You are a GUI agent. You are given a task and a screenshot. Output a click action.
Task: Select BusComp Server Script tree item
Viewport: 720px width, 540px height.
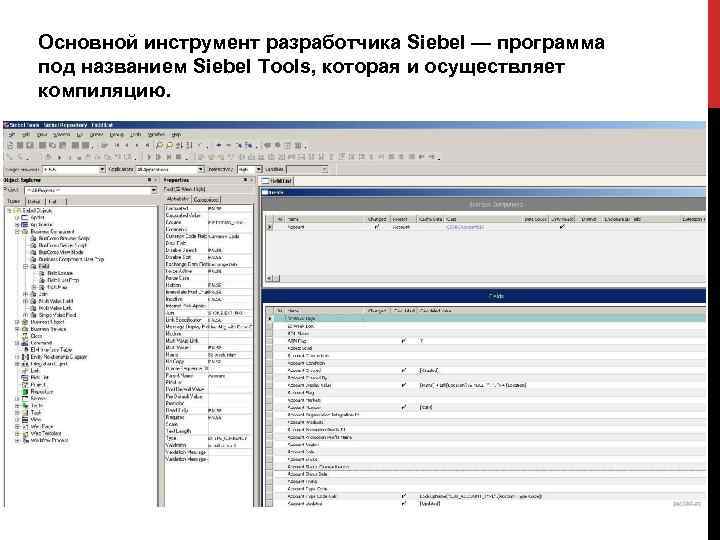click(62, 246)
